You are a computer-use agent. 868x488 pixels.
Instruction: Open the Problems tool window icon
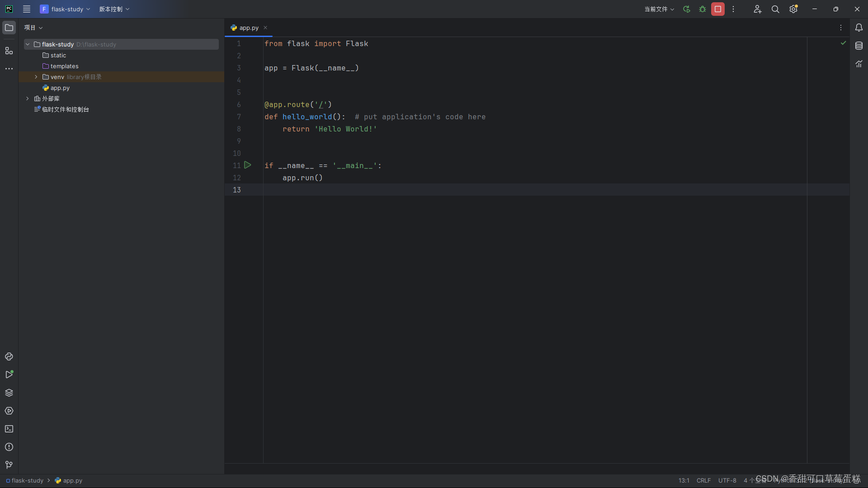(9, 447)
